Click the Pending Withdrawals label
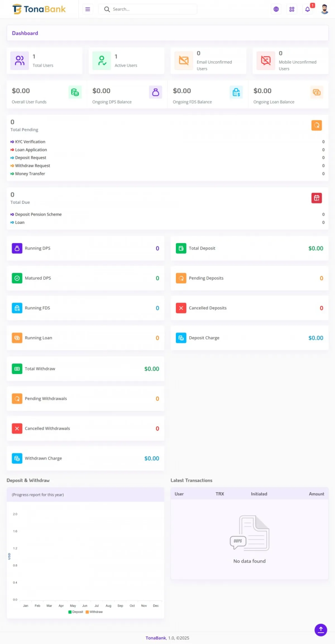The height and width of the screenshot is (644, 335). pyautogui.click(x=46, y=399)
